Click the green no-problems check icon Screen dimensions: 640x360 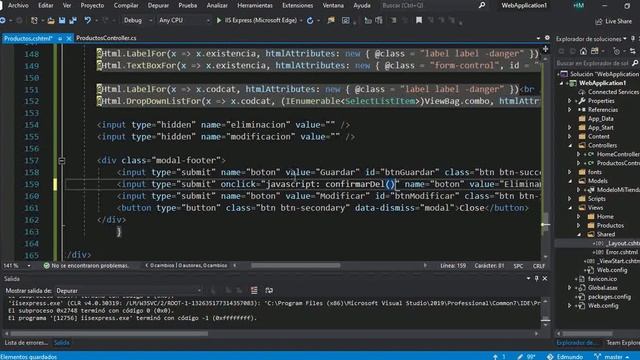click(47, 266)
